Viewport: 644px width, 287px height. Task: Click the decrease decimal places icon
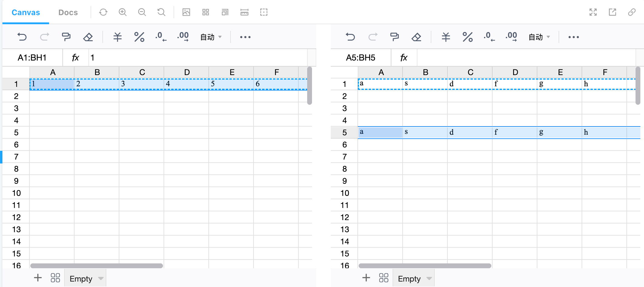point(161,36)
